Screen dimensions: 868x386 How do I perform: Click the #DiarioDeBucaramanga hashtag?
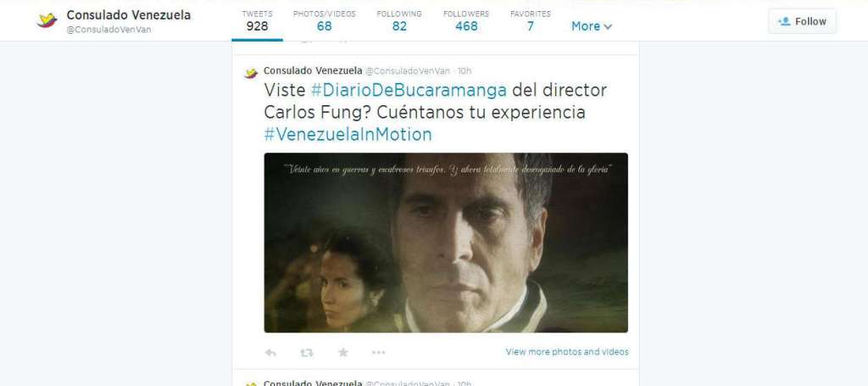tap(409, 90)
